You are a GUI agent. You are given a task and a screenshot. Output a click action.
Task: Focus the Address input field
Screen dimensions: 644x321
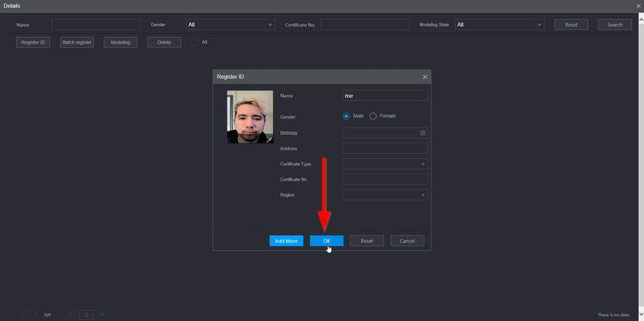pos(385,149)
